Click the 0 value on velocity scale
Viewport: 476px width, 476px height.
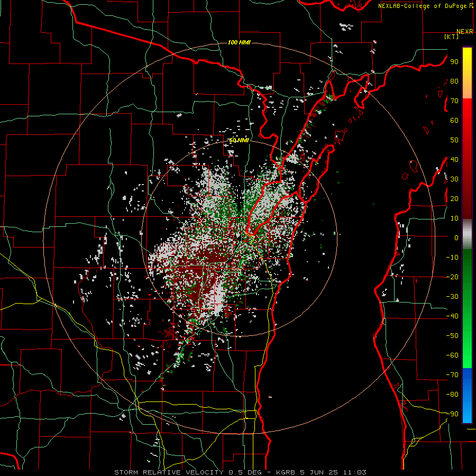click(x=456, y=238)
